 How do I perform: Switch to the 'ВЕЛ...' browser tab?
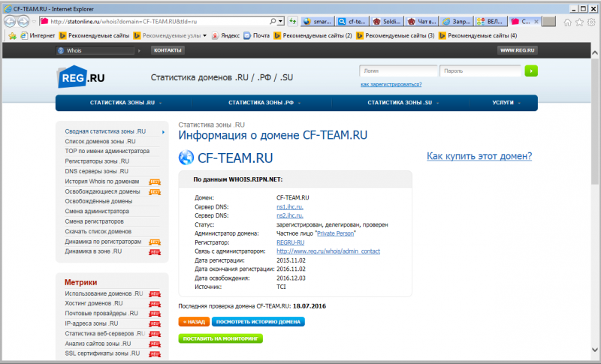point(491,22)
